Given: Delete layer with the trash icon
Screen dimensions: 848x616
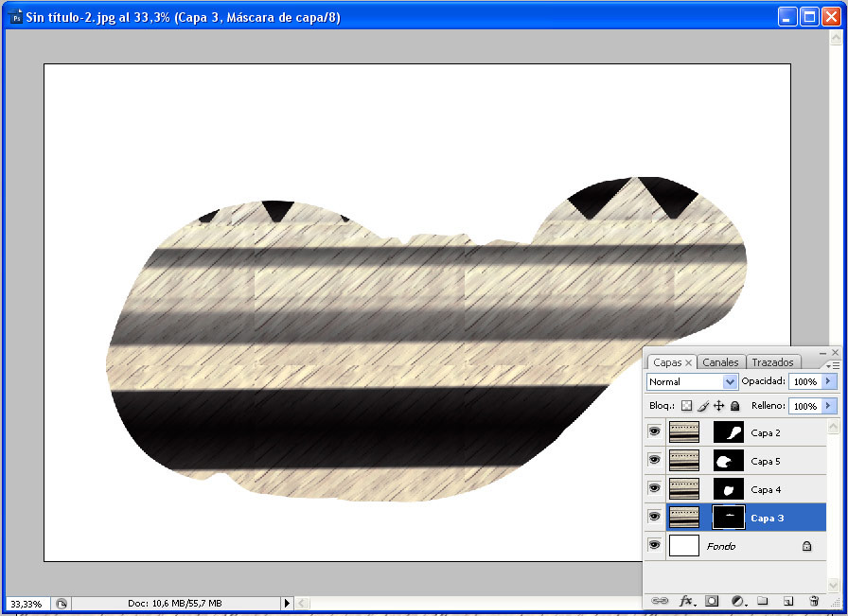Looking at the screenshot, I should point(814,601).
